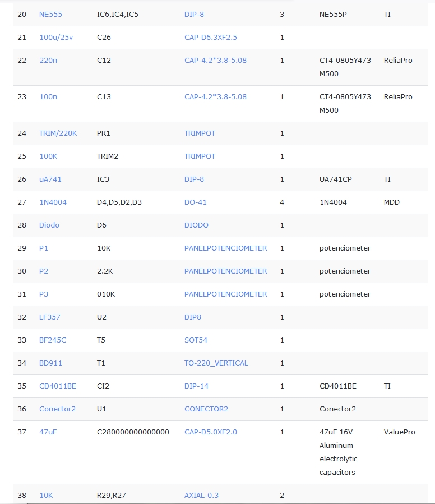Screen dimensions: 435x504
Task: Click the CAP-D5.0XF2.0 footprint link
Action: pyautogui.click(x=211, y=432)
